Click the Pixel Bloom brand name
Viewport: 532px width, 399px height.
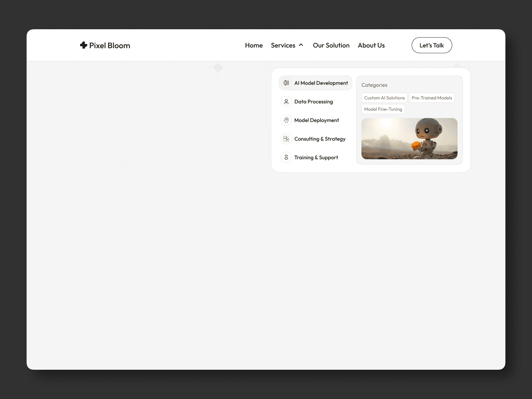(x=109, y=46)
